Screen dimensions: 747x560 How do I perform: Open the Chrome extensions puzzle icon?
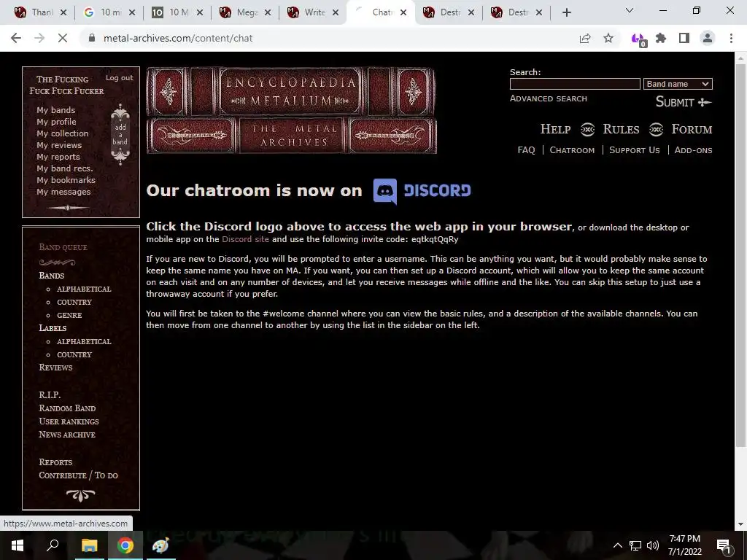pyautogui.click(x=661, y=38)
